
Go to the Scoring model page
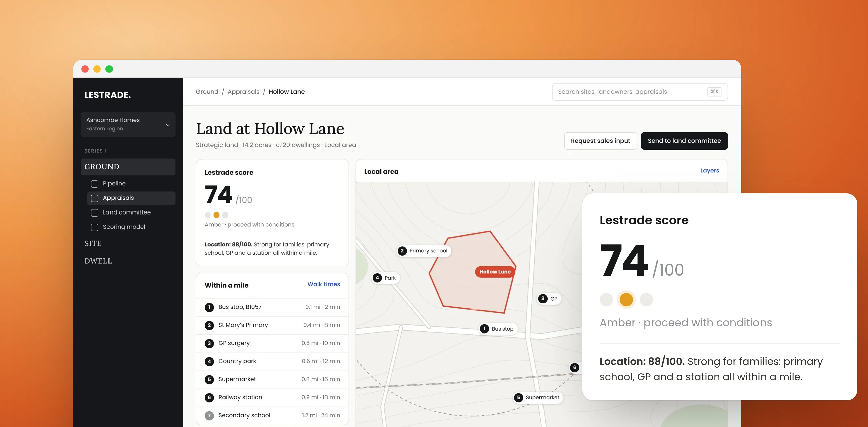point(131,227)
